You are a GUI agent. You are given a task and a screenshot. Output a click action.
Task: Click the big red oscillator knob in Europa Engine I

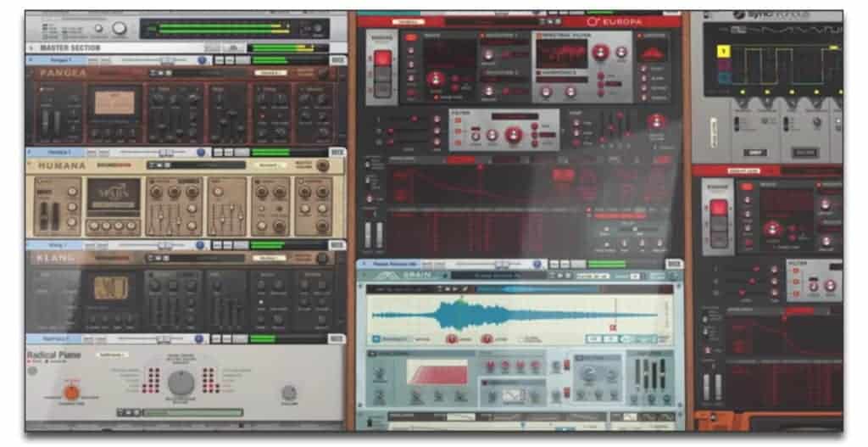[x=437, y=79]
